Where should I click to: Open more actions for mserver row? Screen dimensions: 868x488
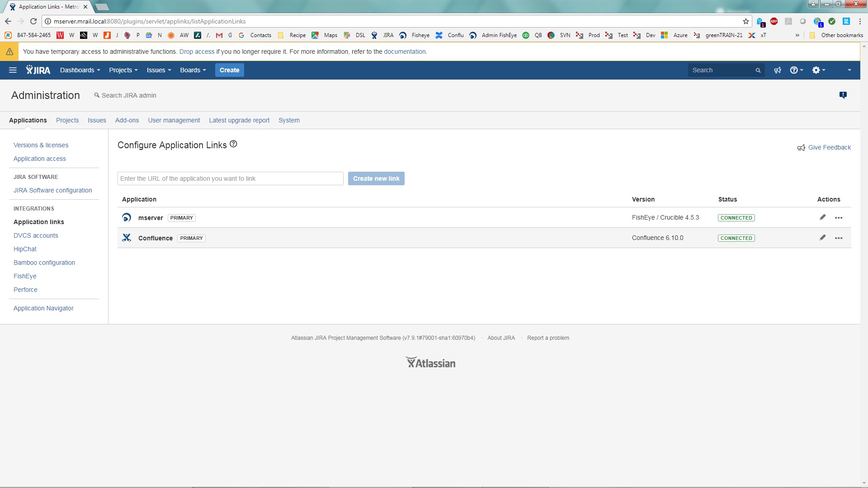click(839, 218)
